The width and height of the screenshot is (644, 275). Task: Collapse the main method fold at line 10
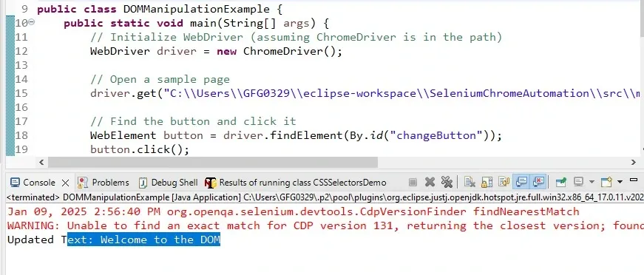(x=32, y=22)
